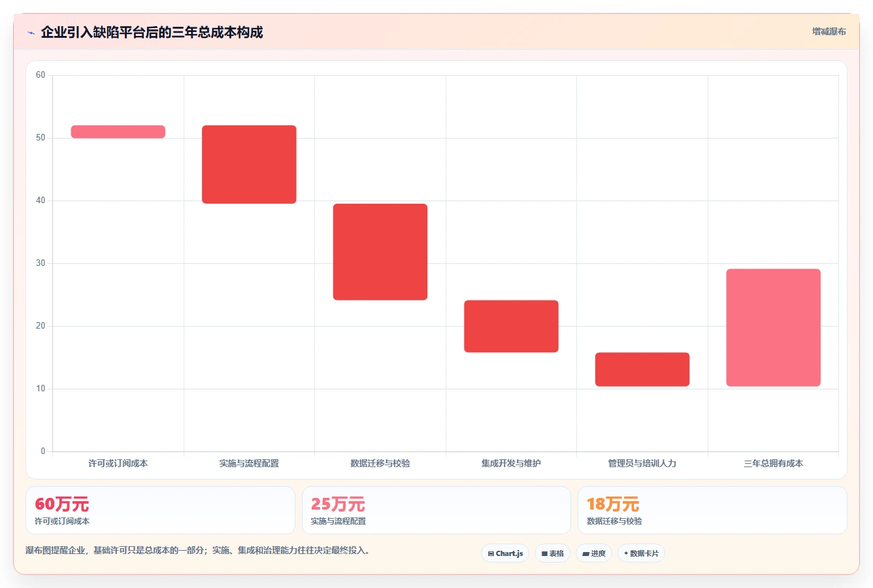Click x-axis label 集成开发与维护

(x=511, y=463)
